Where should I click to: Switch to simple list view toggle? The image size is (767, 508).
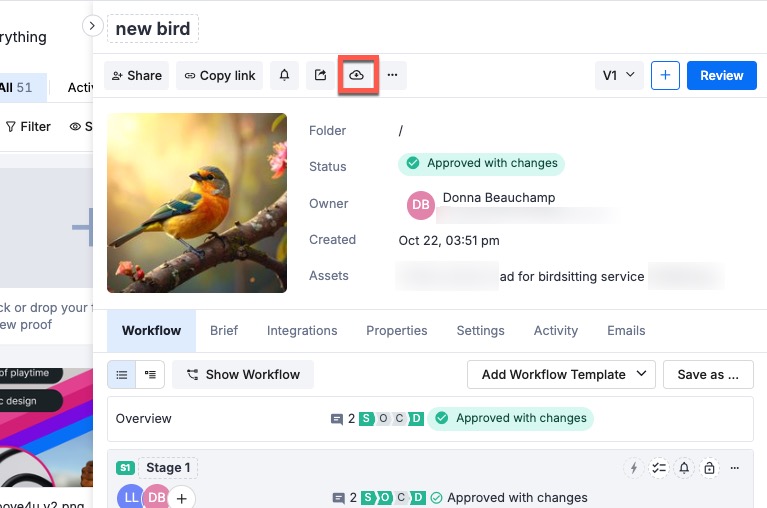click(122, 375)
